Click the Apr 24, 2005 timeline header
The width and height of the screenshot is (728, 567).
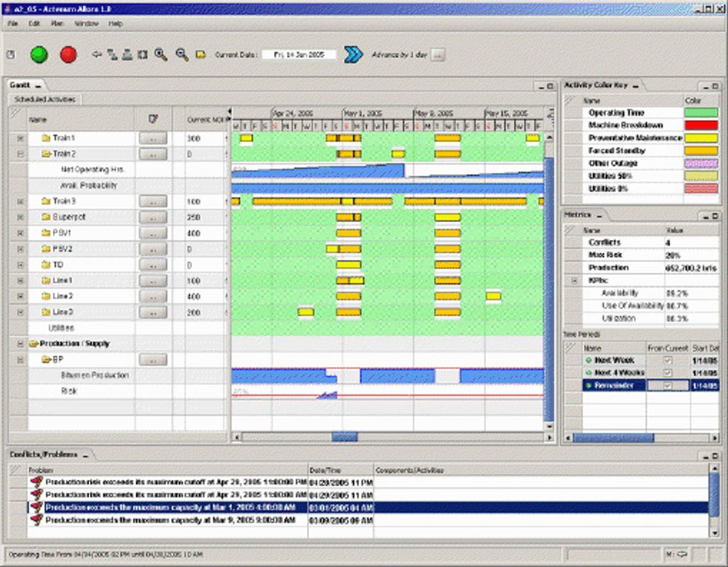click(x=293, y=113)
